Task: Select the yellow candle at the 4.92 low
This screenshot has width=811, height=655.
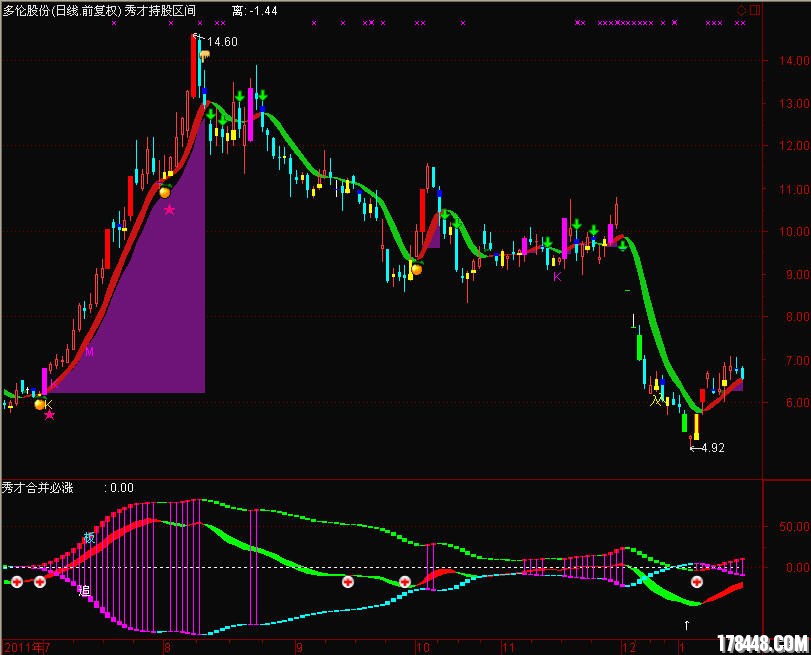Action: pyautogui.click(x=696, y=426)
